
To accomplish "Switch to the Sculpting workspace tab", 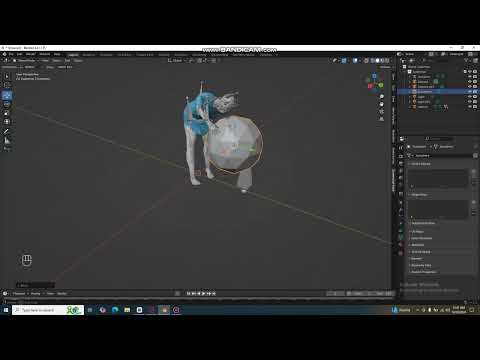I will coord(106,55).
